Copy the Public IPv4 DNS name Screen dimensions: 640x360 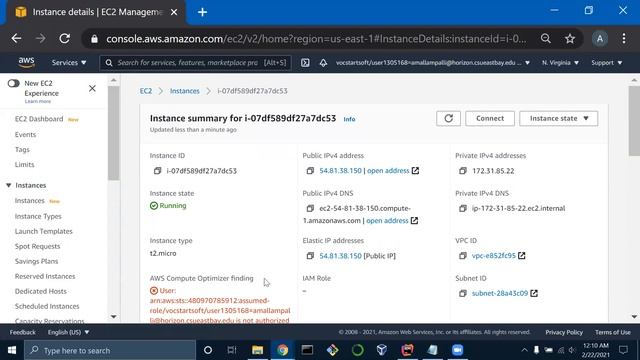coord(310,209)
